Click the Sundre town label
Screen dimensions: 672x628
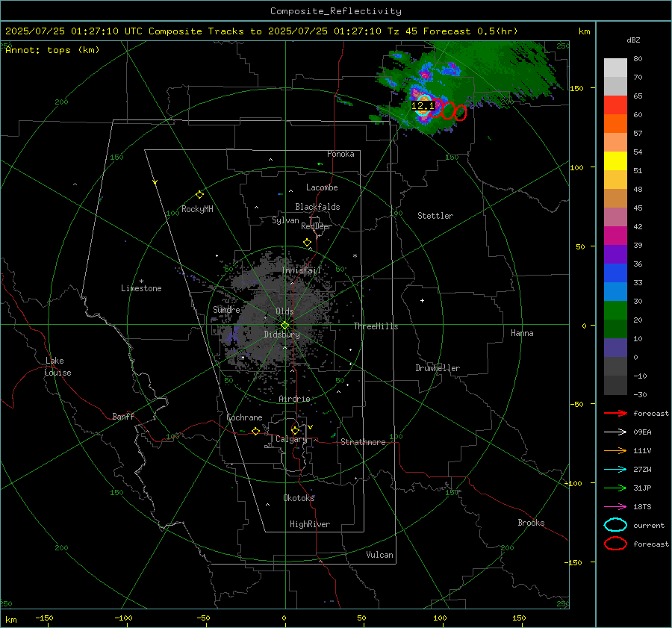(226, 309)
